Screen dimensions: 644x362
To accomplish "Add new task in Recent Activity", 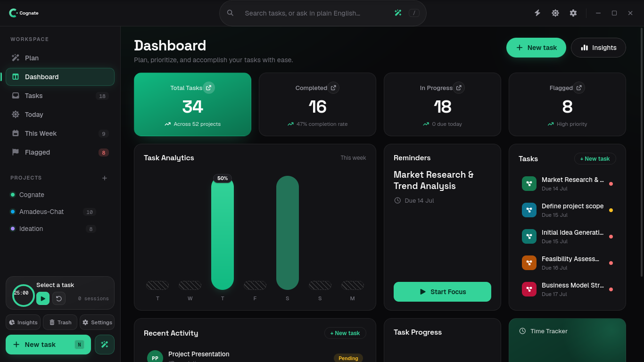I will point(345,333).
